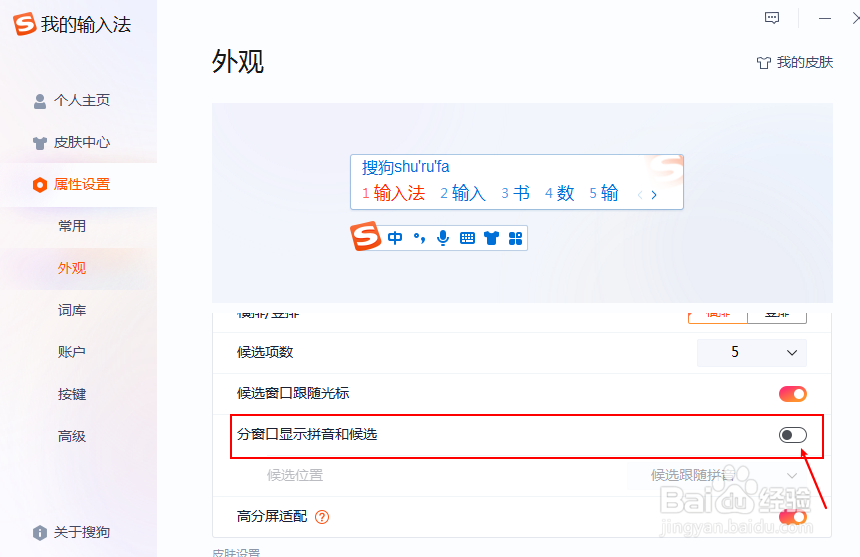Select the 竖排 layout option
The width and height of the screenshot is (860, 557).
pos(777,316)
